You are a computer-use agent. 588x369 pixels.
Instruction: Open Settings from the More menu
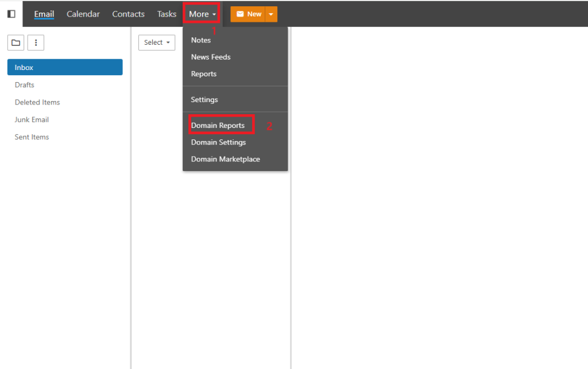click(x=204, y=99)
